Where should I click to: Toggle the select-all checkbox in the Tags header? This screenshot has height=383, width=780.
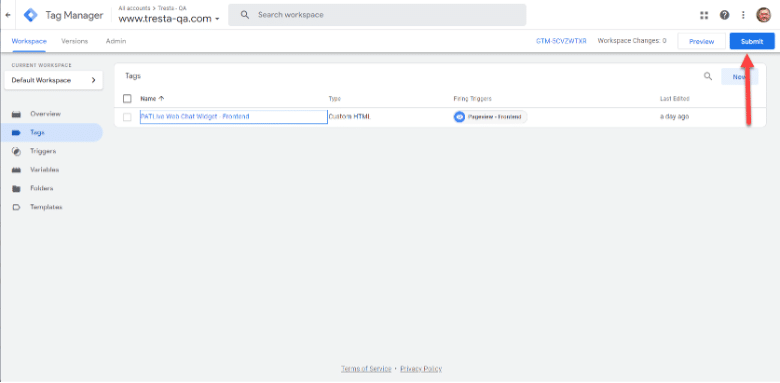click(x=127, y=98)
